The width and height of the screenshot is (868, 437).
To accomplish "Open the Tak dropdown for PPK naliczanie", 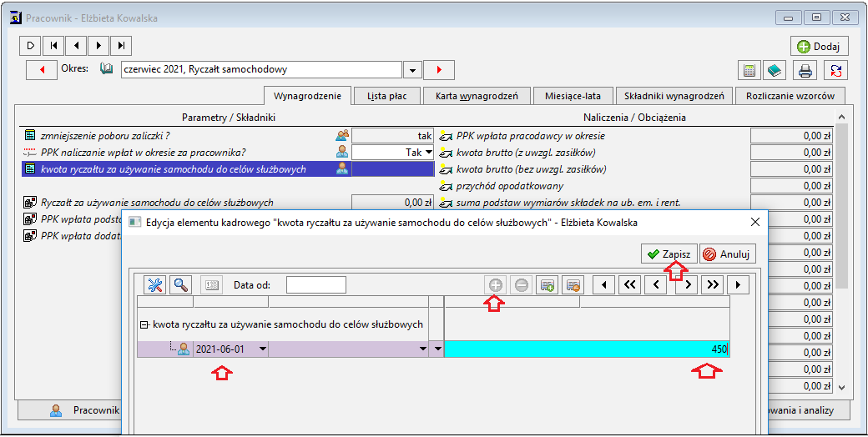I will pos(428,152).
